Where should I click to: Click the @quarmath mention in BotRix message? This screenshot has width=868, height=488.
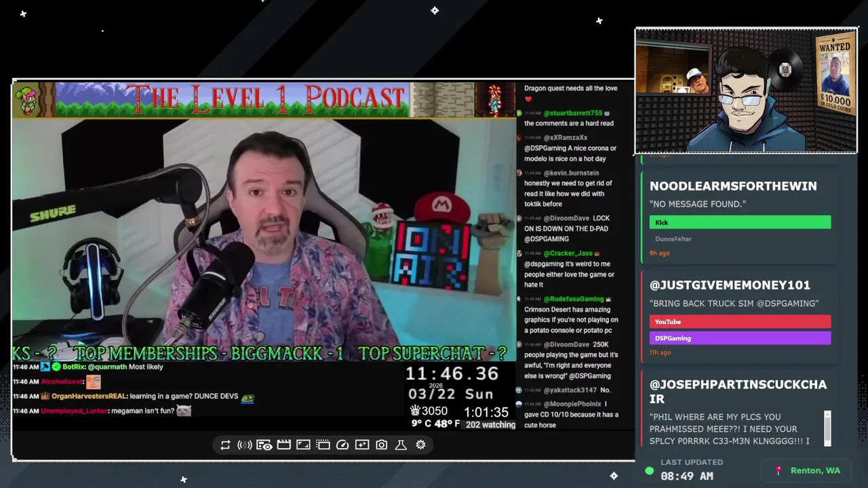(107, 367)
